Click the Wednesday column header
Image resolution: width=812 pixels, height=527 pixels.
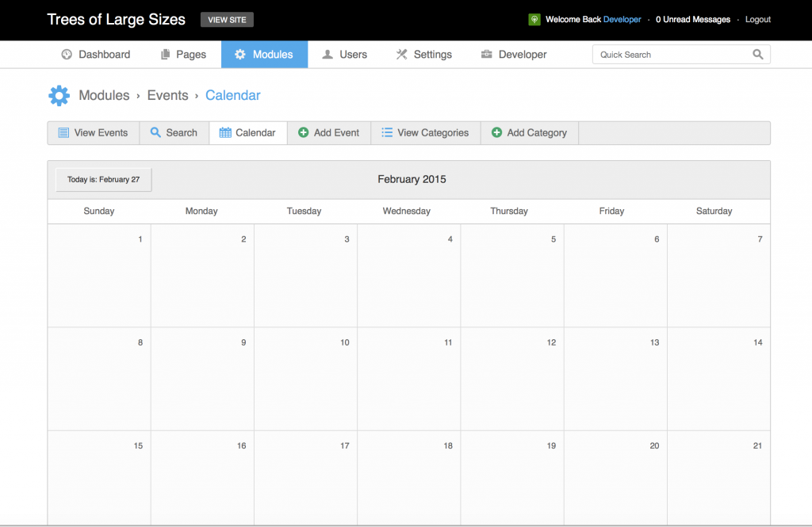407,212
